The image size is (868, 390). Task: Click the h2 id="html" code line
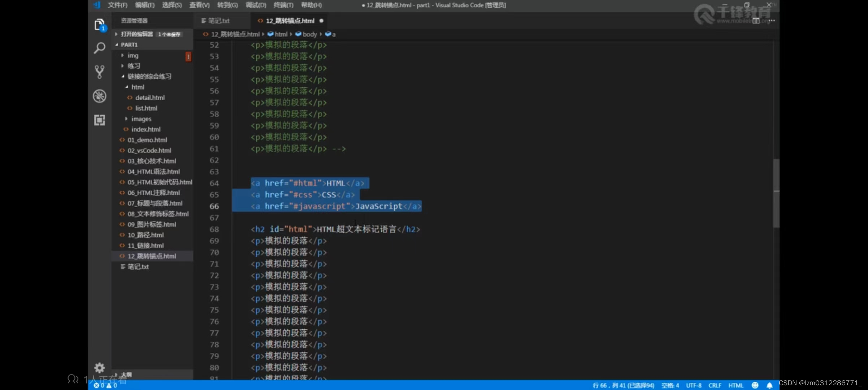(x=335, y=229)
